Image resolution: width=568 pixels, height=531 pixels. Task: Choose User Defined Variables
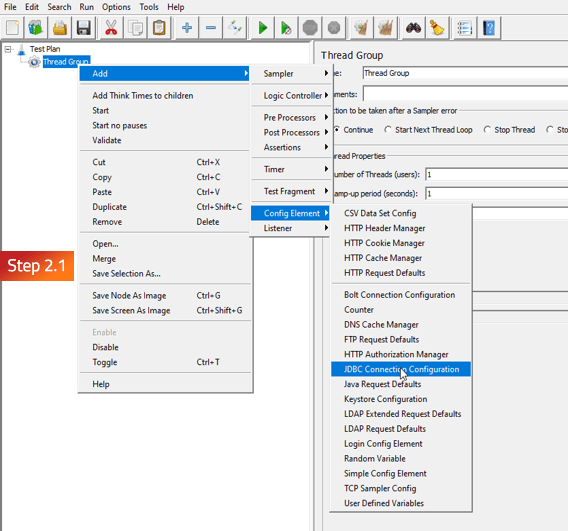(x=401, y=503)
